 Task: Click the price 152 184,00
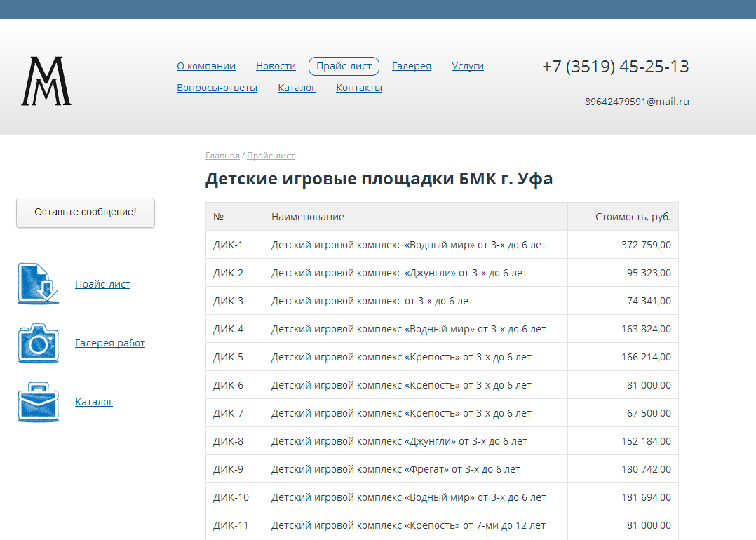(x=646, y=440)
